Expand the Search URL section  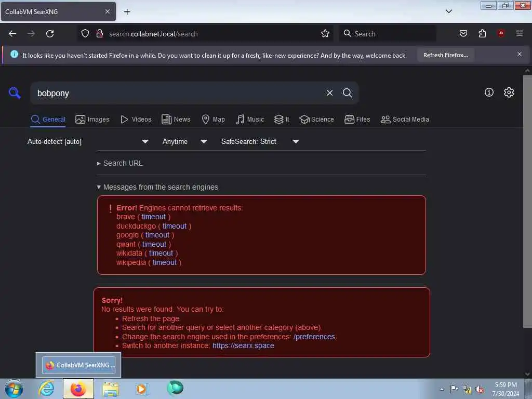(120, 163)
